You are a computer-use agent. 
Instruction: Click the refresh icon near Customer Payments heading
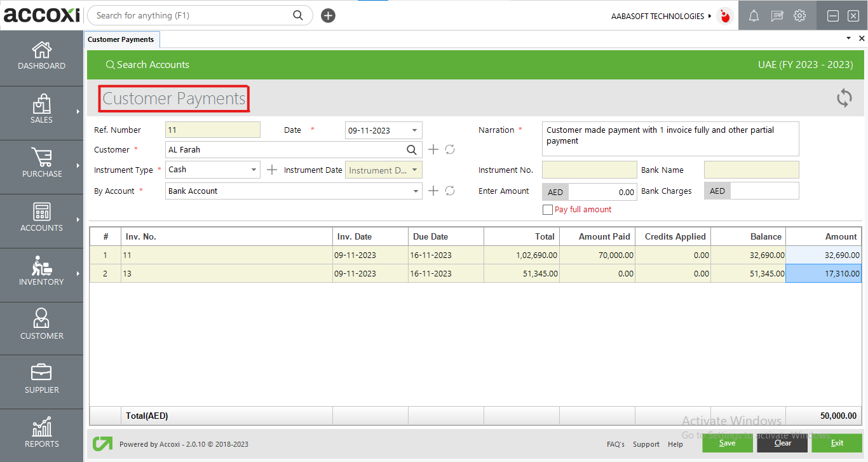(x=844, y=98)
